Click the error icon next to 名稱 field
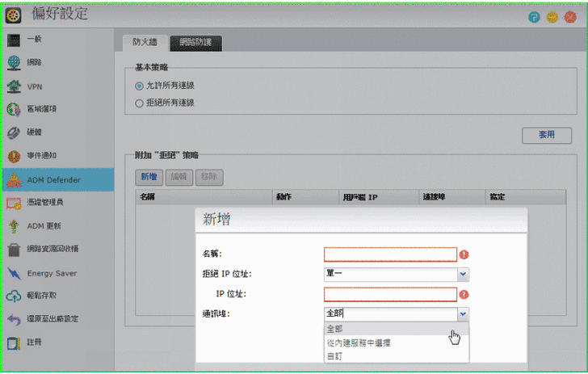 [x=464, y=254]
